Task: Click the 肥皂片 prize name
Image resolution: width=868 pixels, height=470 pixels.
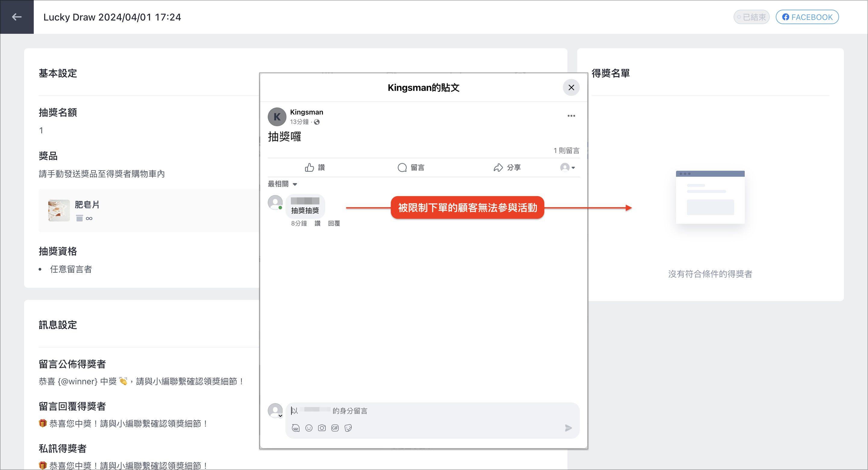Action: click(86, 205)
